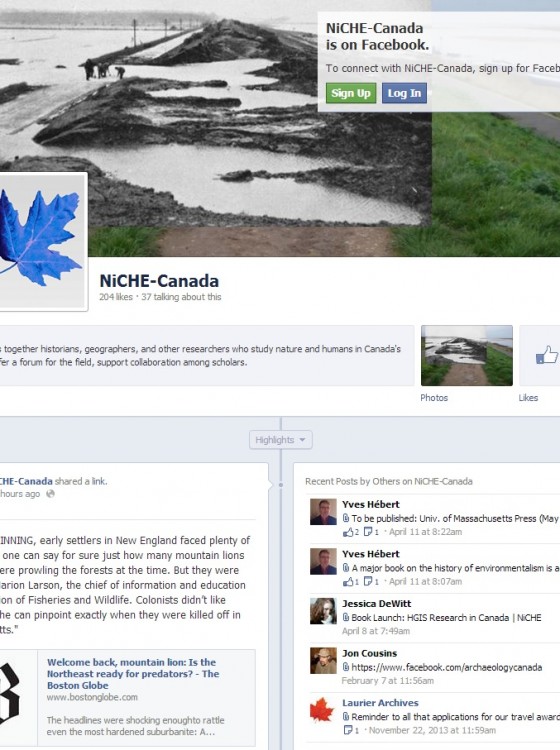Image resolution: width=560 pixels, height=750 pixels.
Task: Open the Highlights dropdown
Action: coord(281,440)
